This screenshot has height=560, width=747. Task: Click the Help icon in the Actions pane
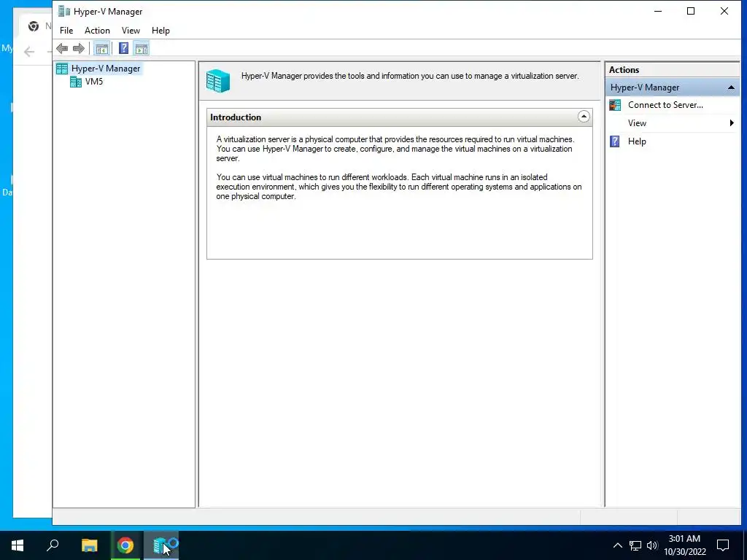(615, 141)
